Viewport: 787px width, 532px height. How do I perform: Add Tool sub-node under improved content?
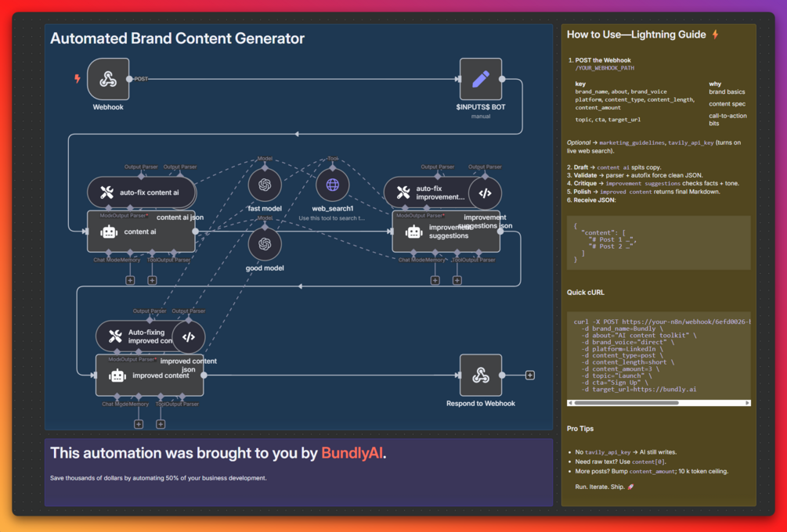click(161, 424)
